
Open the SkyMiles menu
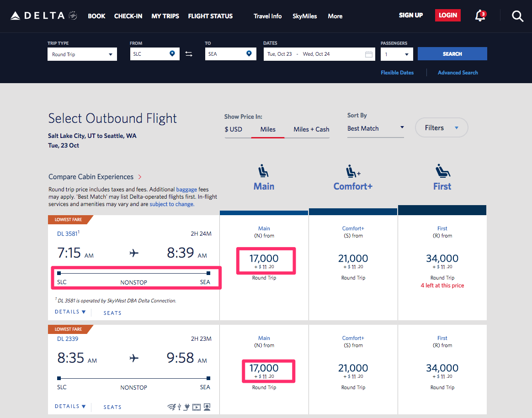304,16
